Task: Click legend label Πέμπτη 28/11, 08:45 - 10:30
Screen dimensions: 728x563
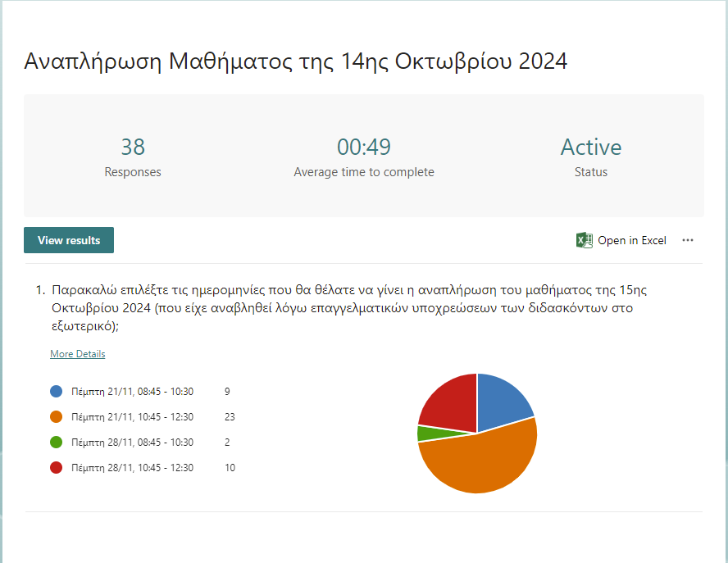Action: click(x=132, y=442)
